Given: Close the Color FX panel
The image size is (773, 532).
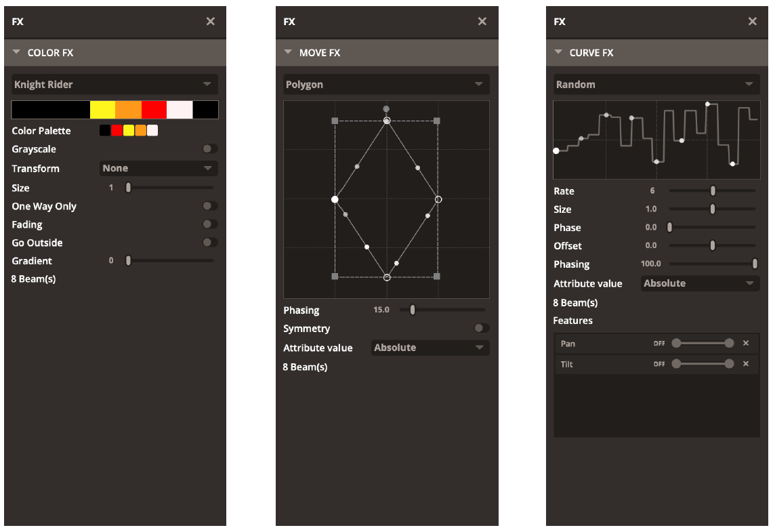Looking at the screenshot, I should point(211,22).
